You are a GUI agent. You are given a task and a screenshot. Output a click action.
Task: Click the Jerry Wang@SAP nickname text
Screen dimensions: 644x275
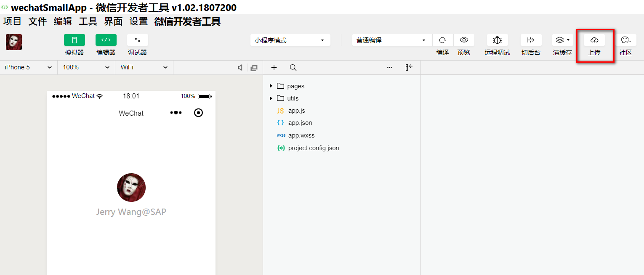click(x=131, y=212)
